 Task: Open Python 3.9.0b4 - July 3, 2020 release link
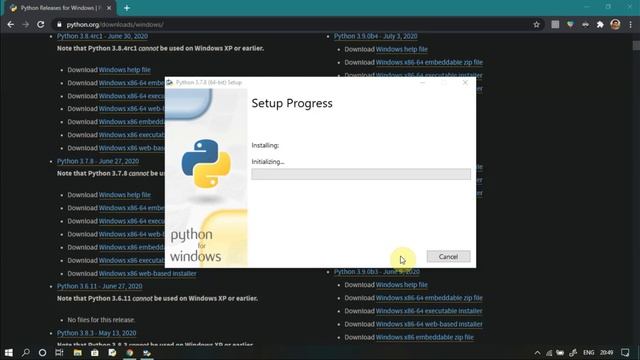376,36
